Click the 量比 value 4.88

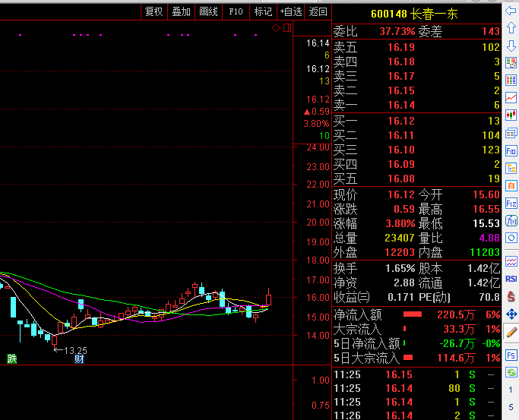[489, 238]
